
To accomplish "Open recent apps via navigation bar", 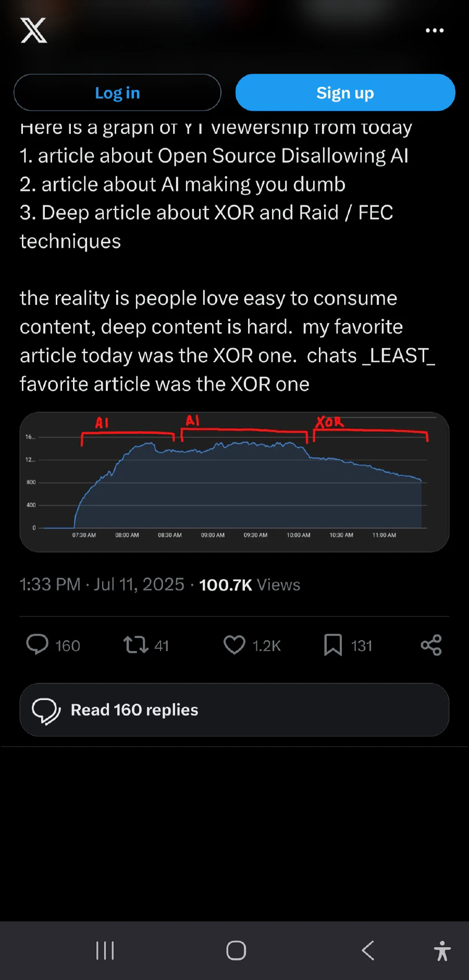I will click(105, 950).
